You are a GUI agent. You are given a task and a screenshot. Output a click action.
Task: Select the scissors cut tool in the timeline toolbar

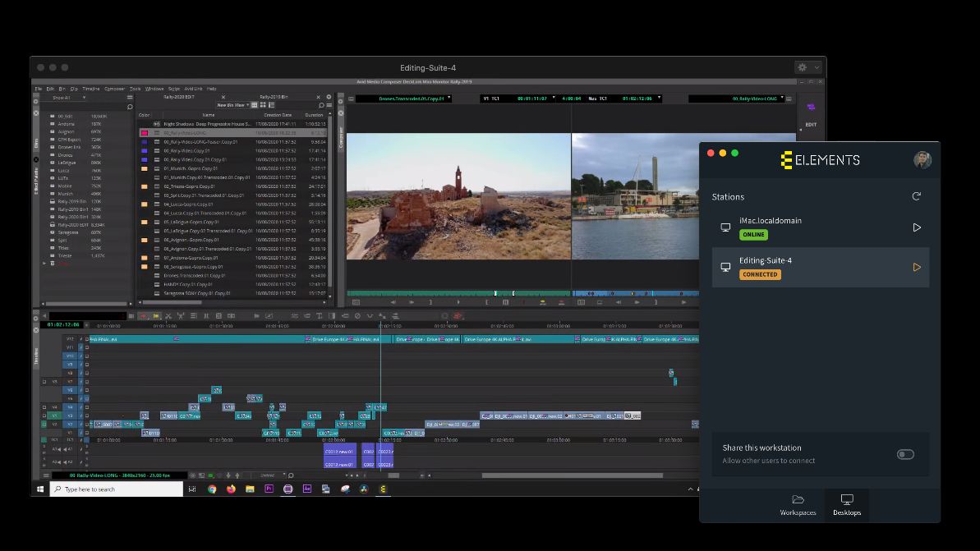pyautogui.click(x=168, y=316)
